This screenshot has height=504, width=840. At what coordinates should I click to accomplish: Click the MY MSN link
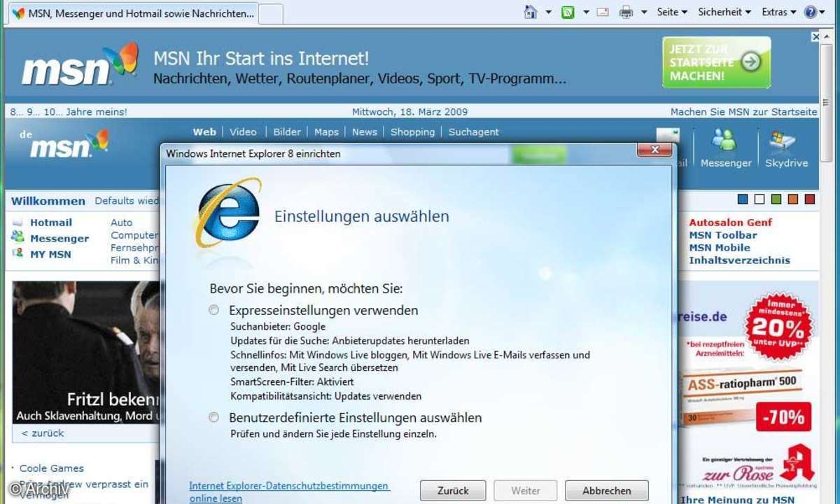click(x=50, y=254)
